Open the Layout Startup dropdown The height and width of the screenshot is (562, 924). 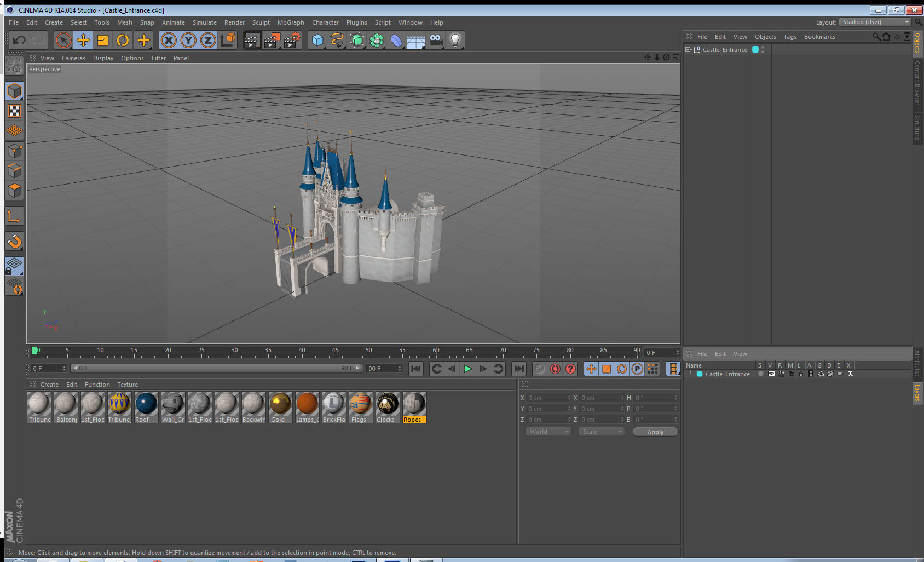[875, 22]
